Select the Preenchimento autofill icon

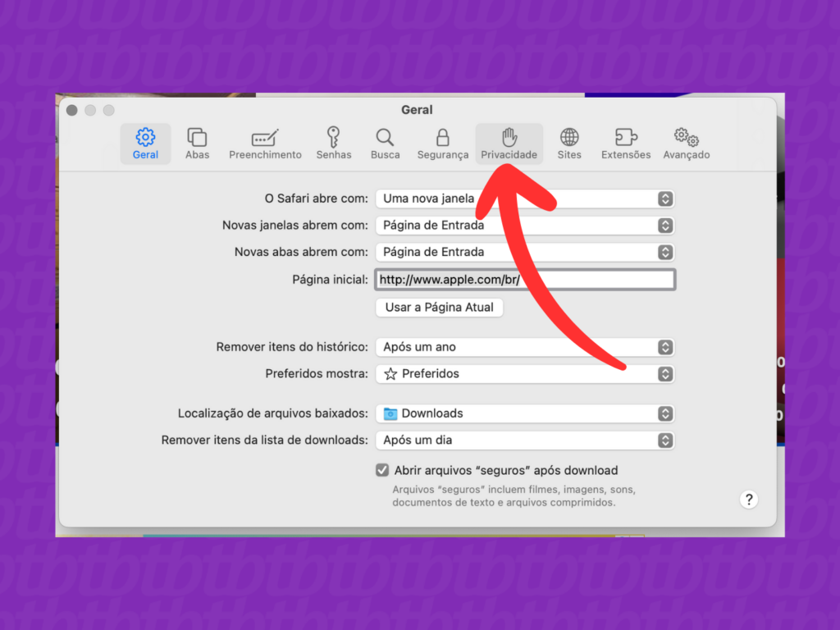(265, 144)
